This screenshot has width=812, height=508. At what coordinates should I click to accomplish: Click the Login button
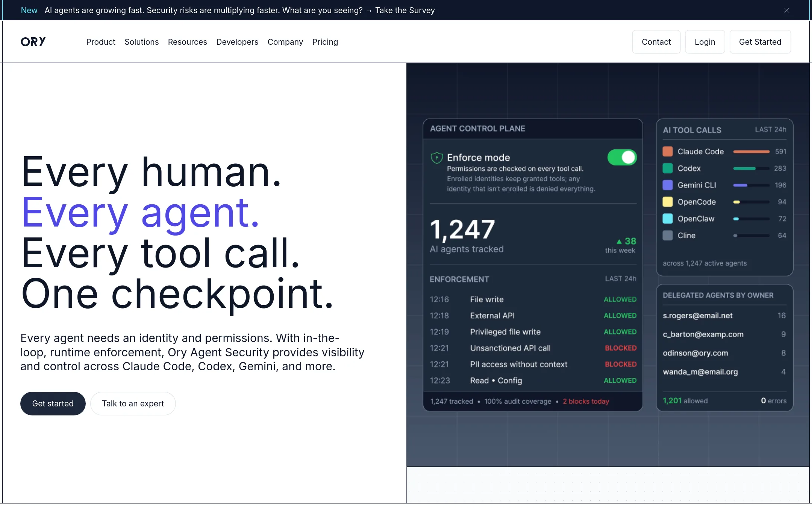705,42
